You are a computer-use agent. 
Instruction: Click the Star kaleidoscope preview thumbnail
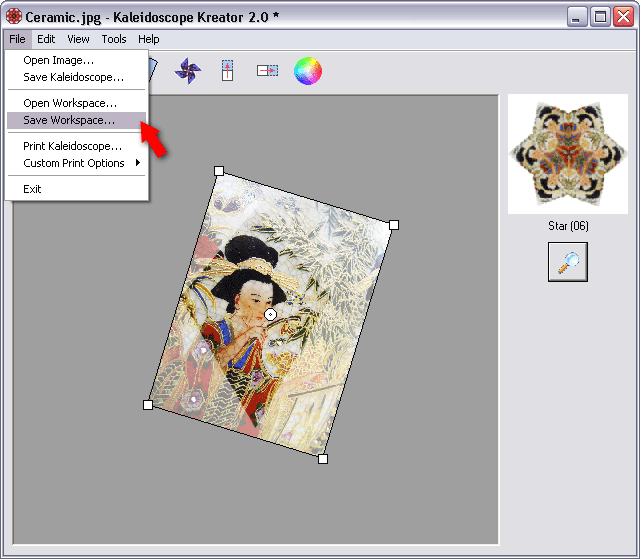coord(568,154)
